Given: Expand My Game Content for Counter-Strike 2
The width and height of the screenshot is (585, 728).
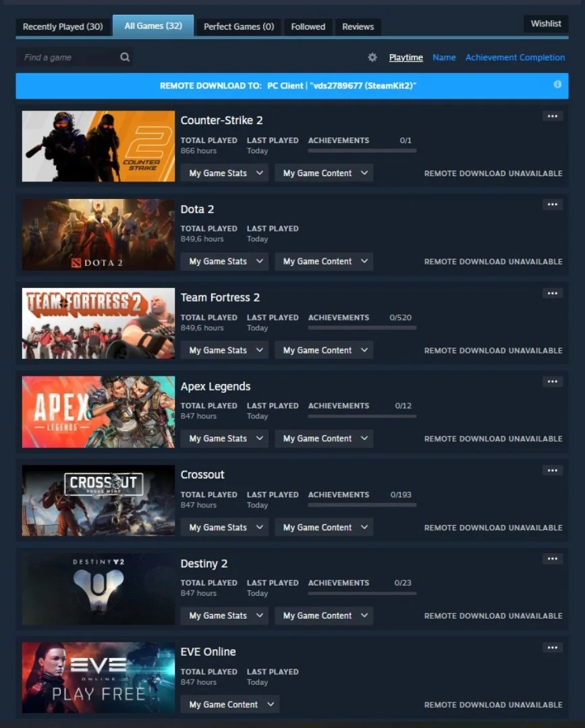Looking at the screenshot, I should tap(324, 173).
